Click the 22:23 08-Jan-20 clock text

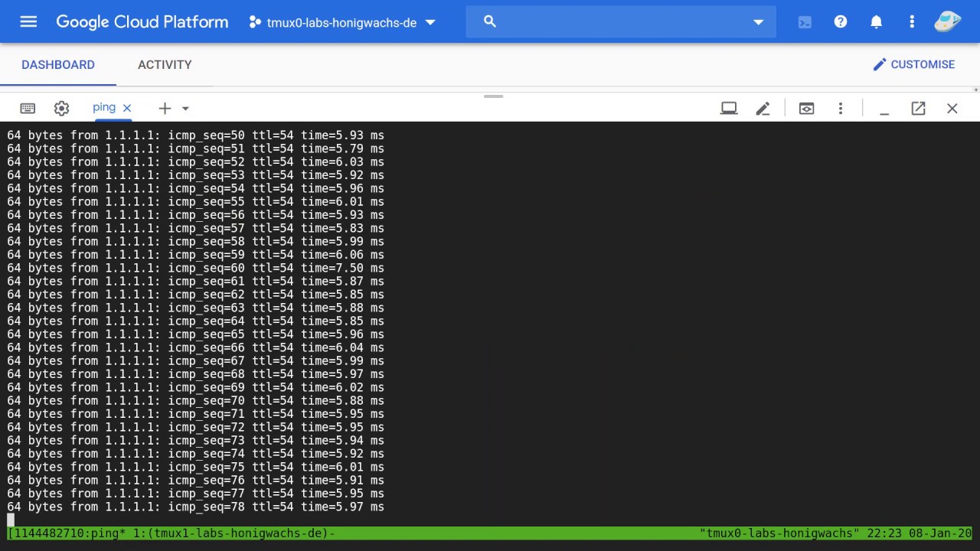click(920, 533)
